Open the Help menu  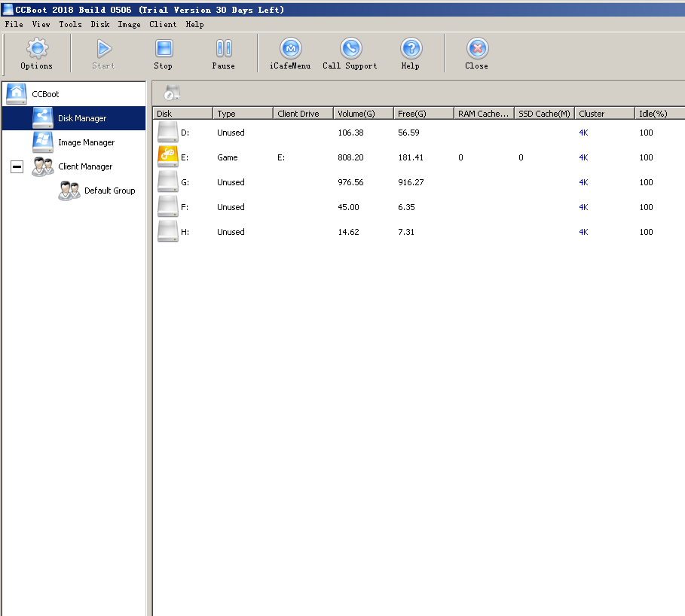(x=195, y=24)
